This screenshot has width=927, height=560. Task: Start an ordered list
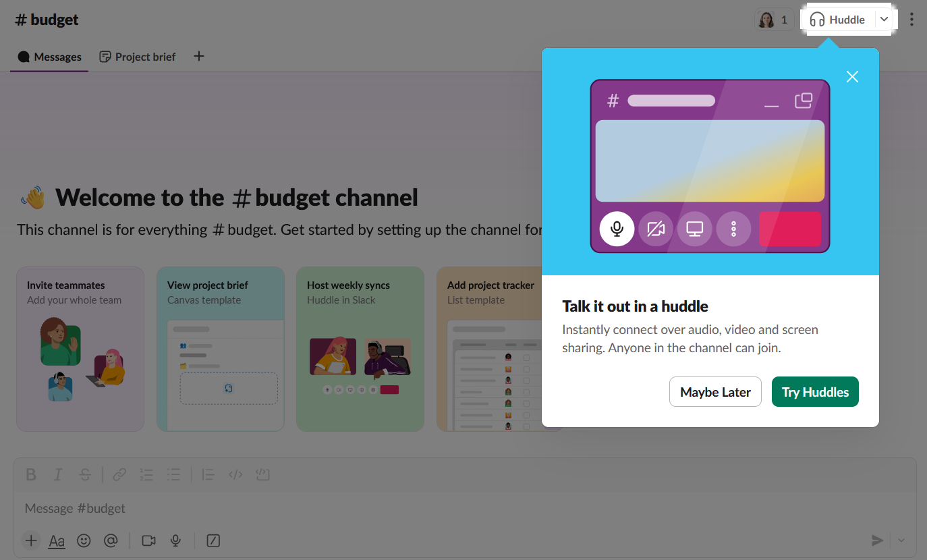pos(146,475)
